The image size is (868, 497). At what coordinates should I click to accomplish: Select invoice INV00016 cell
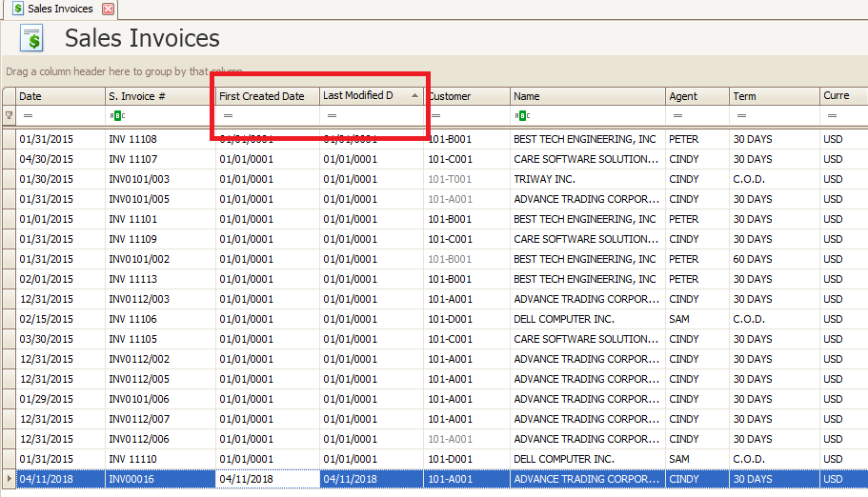pyautogui.click(x=160, y=479)
